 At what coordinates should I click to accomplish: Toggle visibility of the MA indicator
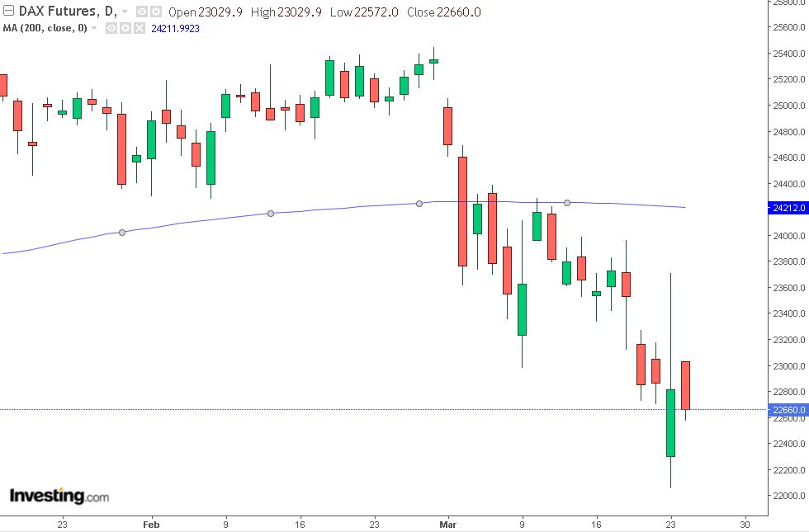pyautogui.click(x=110, y=27)
